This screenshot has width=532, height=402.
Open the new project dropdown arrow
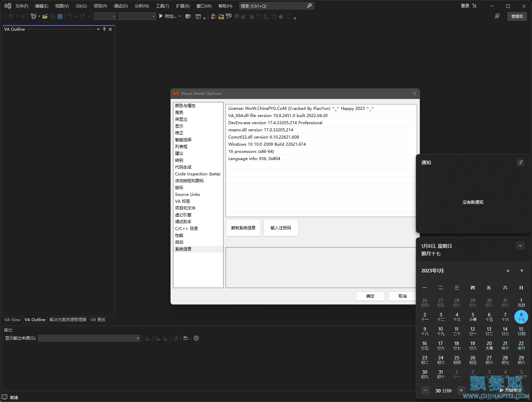[x=39, y=16]
